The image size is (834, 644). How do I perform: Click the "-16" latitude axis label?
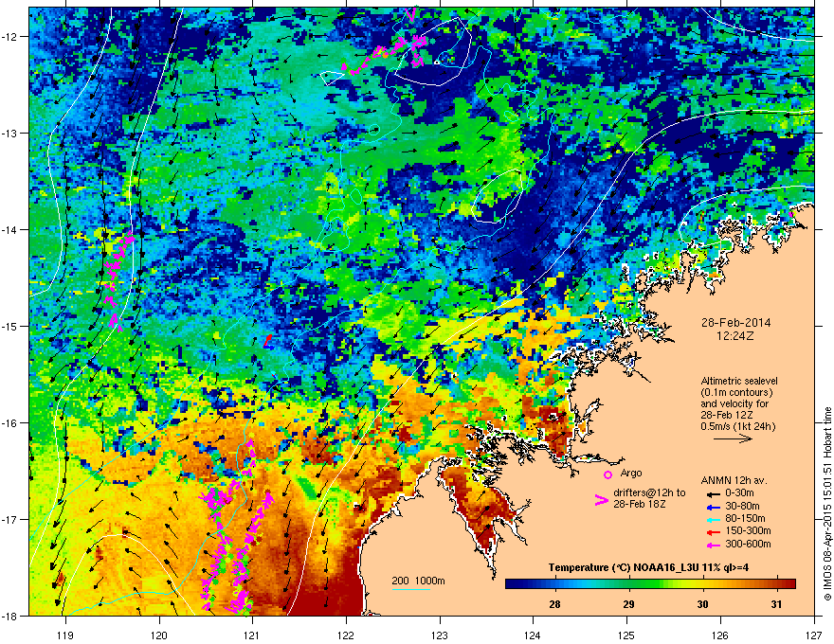9,422
